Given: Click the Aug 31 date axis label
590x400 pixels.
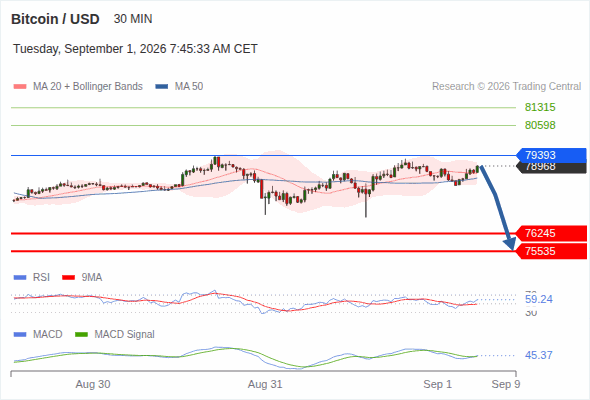Looking at the screenshot, I should (265, 385).
